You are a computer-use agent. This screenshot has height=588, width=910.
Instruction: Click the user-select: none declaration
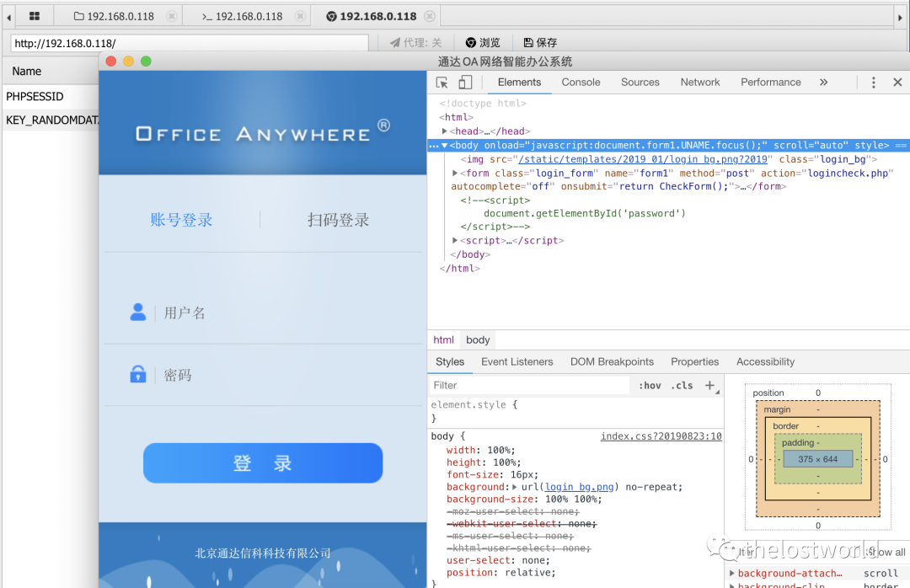498,560
